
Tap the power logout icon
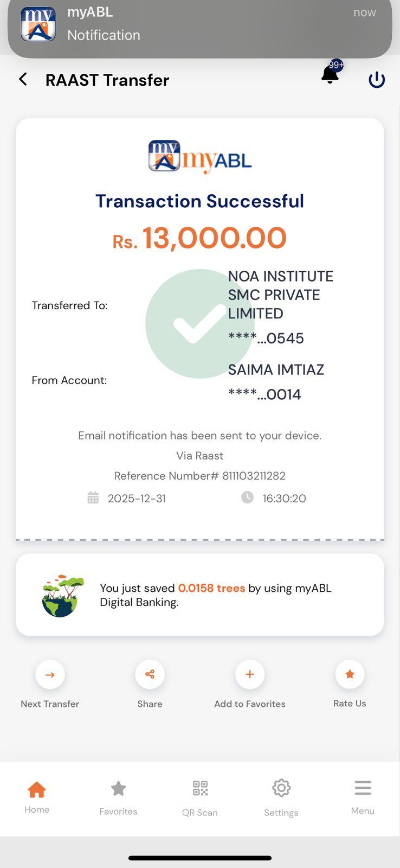point(377,80)
